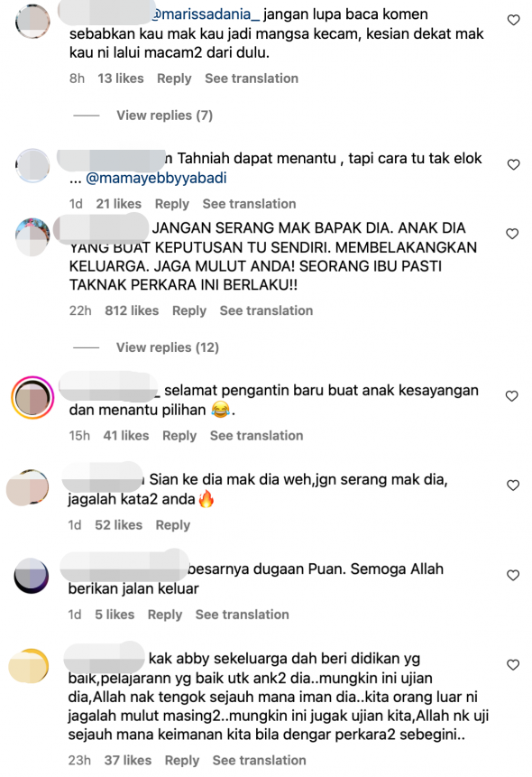Open avatar of 'kak abby sekeluarga' commenter
532x777 pixels.
point(29,665)
